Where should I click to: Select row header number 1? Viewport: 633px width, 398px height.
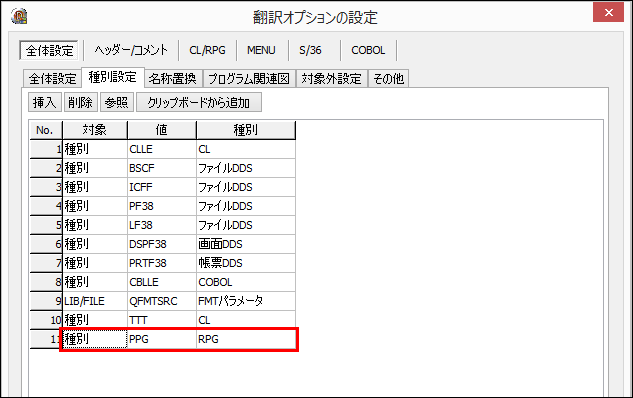click(x=46, y=149)
